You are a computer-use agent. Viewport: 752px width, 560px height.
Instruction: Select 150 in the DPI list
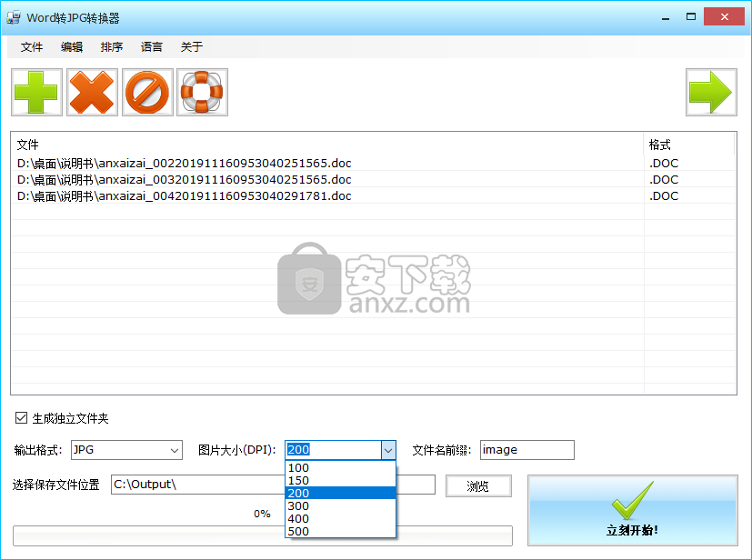tap(340, 480)
